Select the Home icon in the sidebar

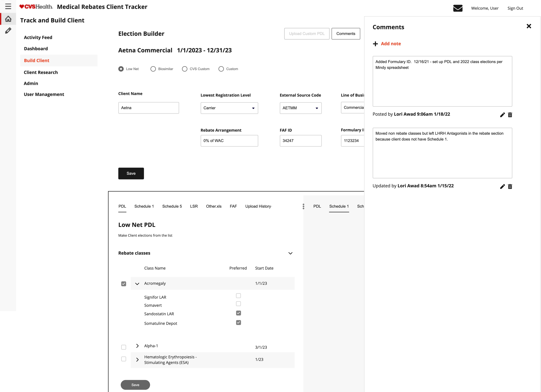(8, 19)
